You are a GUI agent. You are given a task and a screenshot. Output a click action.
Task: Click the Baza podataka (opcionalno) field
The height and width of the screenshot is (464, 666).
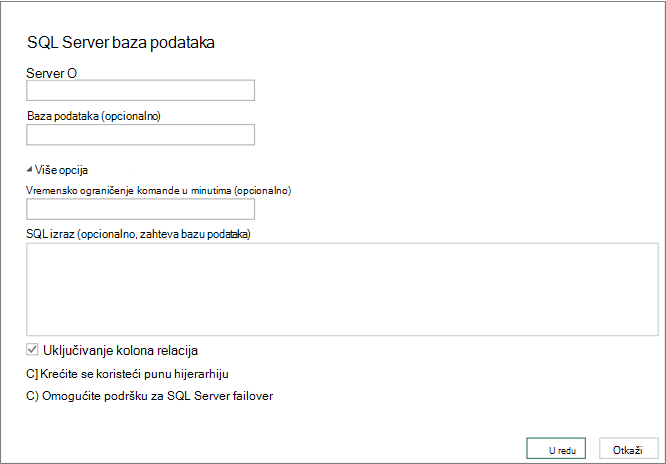click(141, 135)
